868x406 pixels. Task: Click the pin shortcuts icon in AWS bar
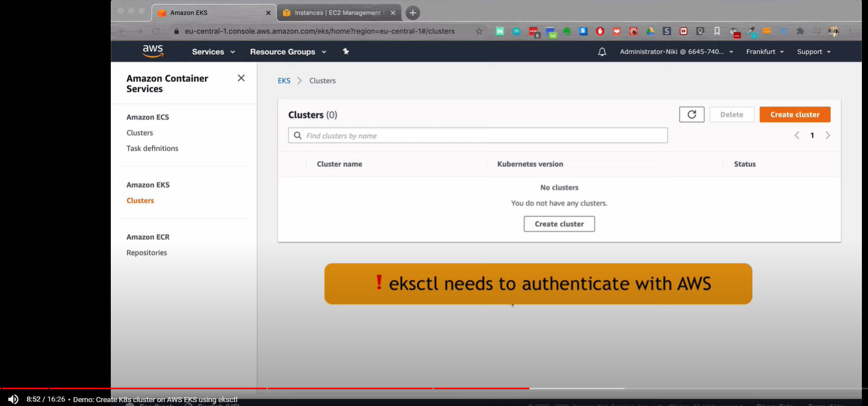click(346, 51)
